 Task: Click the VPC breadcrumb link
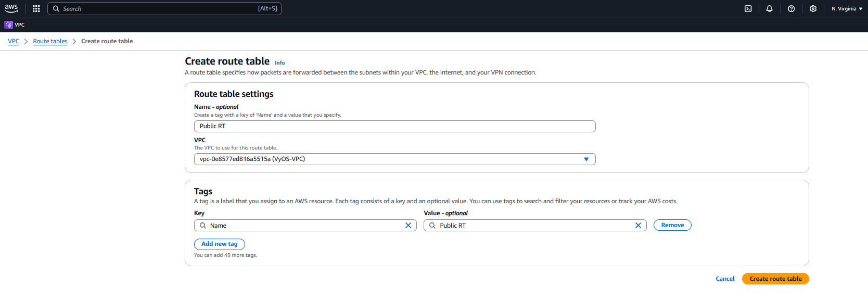(x=14, y=42)
